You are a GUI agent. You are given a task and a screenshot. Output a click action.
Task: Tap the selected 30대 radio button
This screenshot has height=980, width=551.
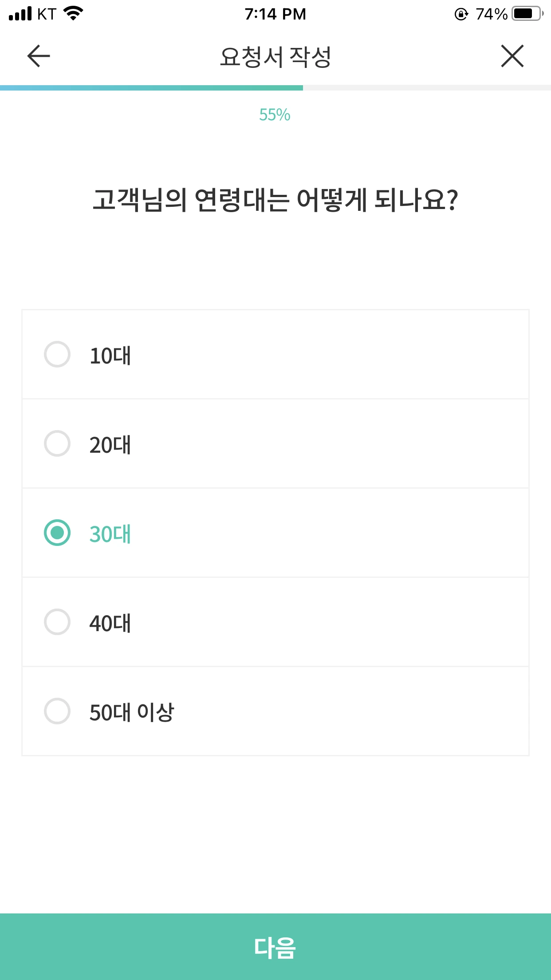(x=57, y=533)
